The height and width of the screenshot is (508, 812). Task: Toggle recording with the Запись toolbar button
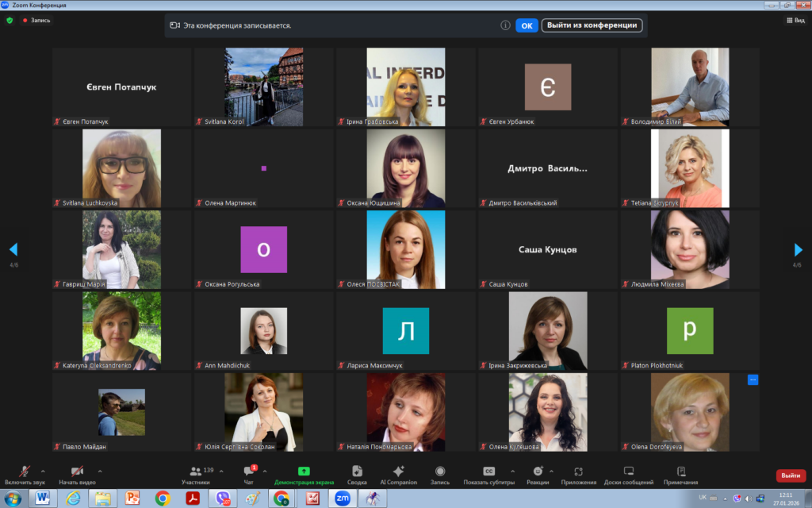[x=439, y=474]
